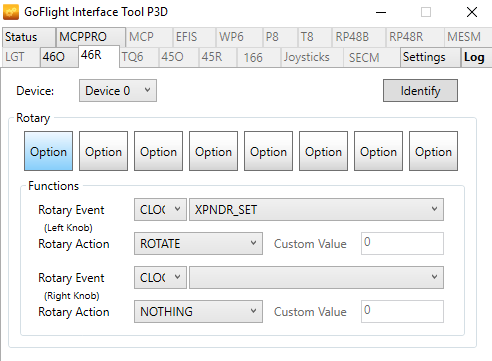This screenshot has width=492, height=361.
Task: Open the NOTHING rotary action dropdown
Action: [198, 312]
